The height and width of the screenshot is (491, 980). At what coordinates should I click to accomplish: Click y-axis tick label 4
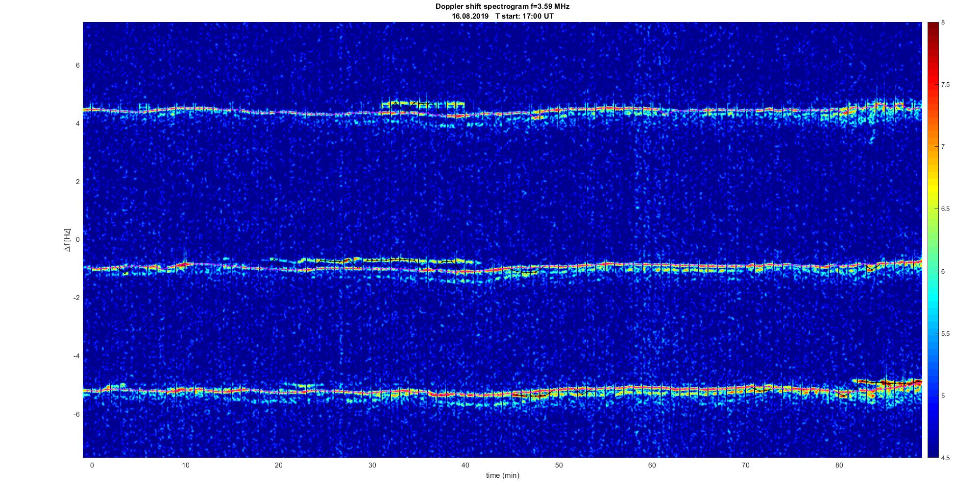(78, 123)
